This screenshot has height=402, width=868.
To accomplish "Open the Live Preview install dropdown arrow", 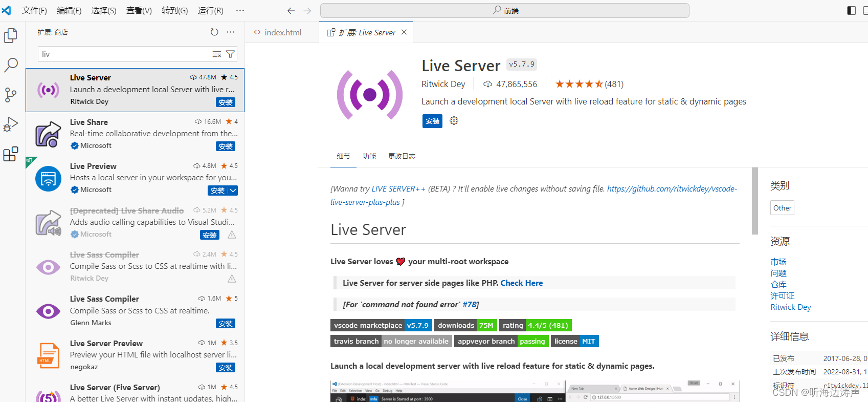I will (x=233, y=191).
